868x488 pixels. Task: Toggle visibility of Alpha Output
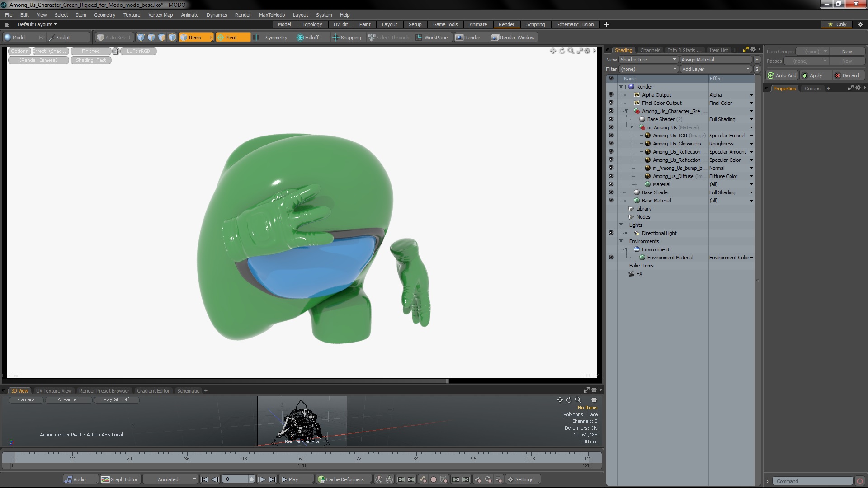point(611,95)
